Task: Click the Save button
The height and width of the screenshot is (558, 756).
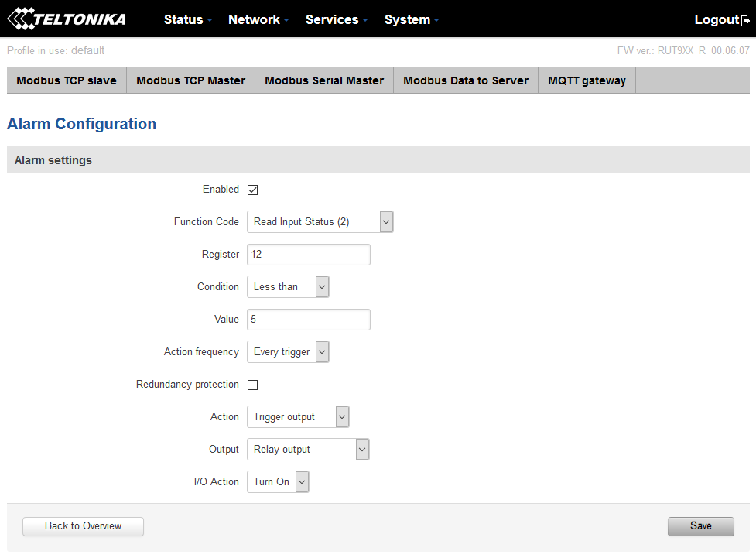Action: pos(700,526)
